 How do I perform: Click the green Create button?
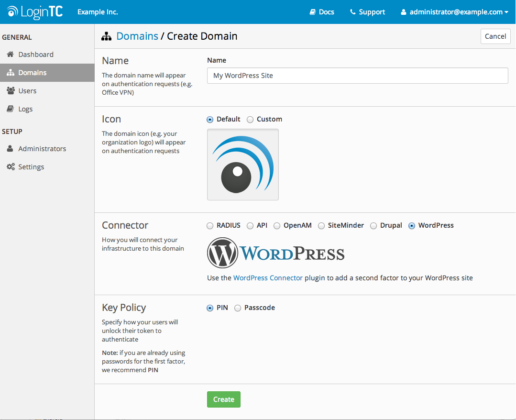pos(224,399)
